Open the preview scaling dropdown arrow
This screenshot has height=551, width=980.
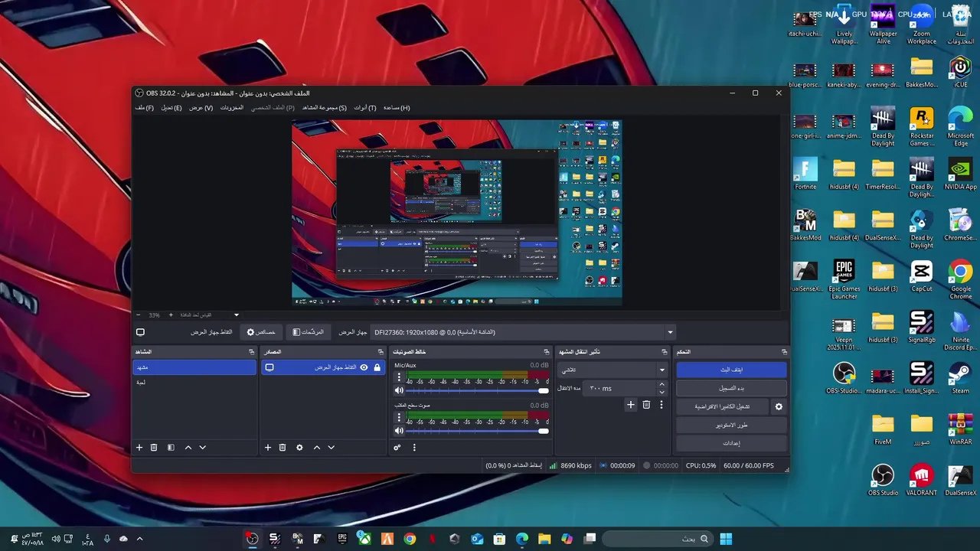click(237, 315)
